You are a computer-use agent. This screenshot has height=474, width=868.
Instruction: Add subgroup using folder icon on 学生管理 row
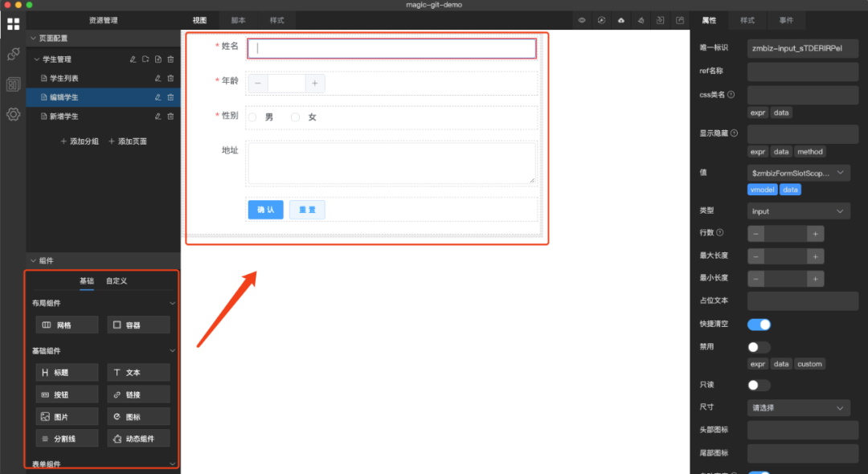(145, 59)
